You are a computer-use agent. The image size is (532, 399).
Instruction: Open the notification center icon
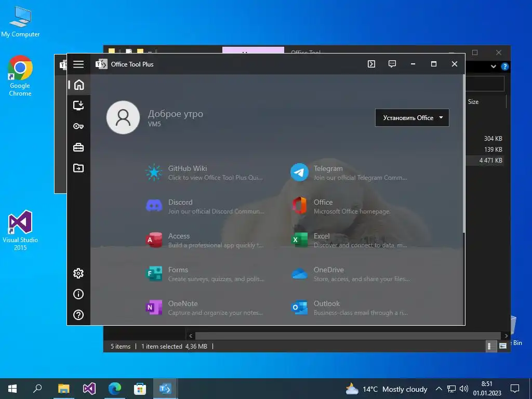tap(515, 389)
